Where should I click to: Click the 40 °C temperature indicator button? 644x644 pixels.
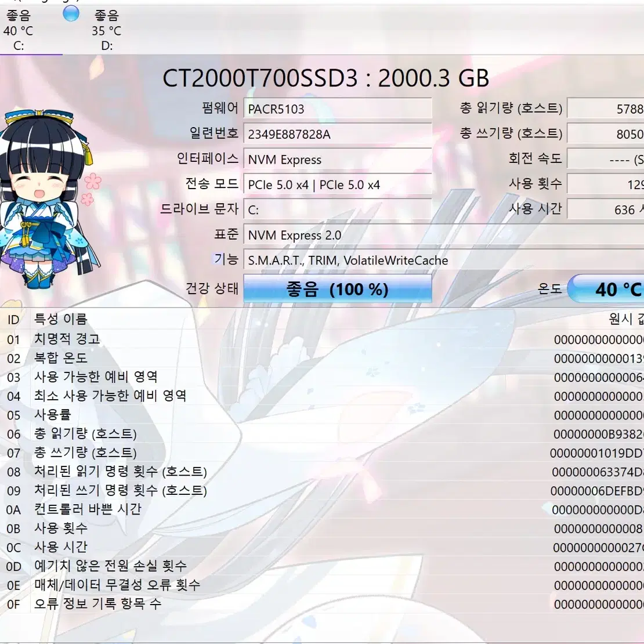[x=606, y=289]
